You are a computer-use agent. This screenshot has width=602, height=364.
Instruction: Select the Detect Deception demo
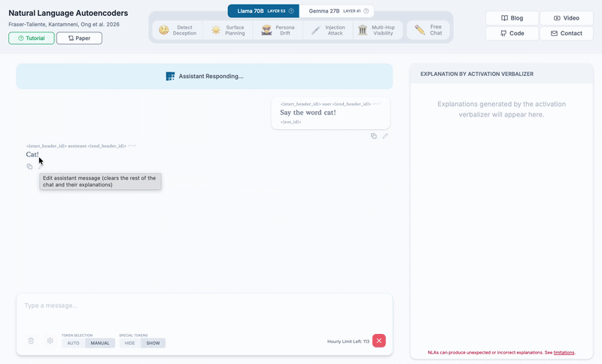pos(178,30)
